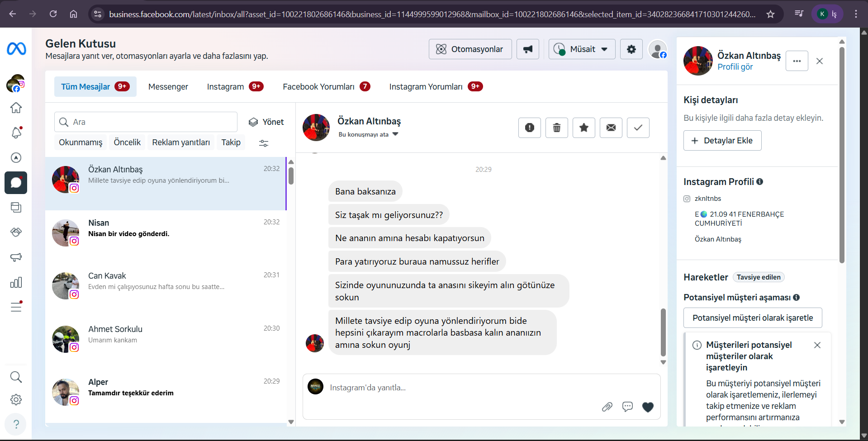Open the Help question mark icon
The width and height of the screenshot is (868, 441).
pos(16,424)
